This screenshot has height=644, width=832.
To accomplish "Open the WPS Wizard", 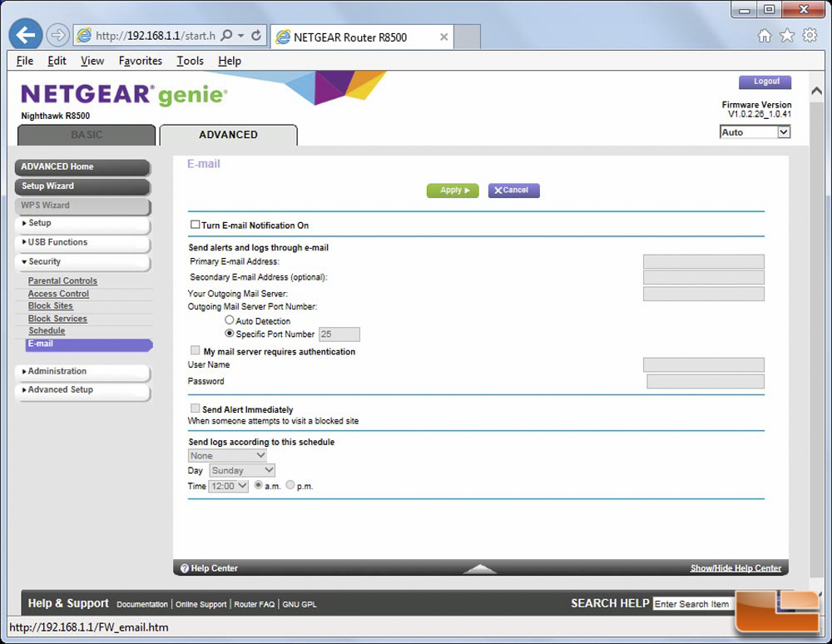I will (x=82, y=206).
